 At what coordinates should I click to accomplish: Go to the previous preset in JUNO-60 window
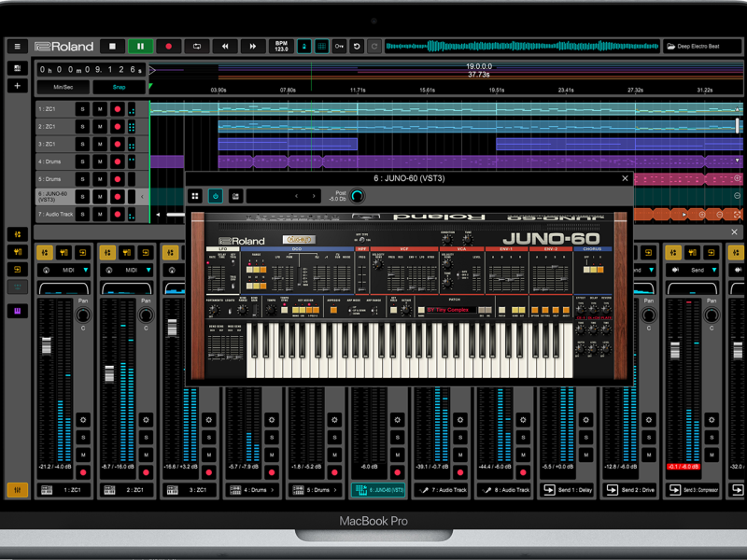tap(296, 196)
